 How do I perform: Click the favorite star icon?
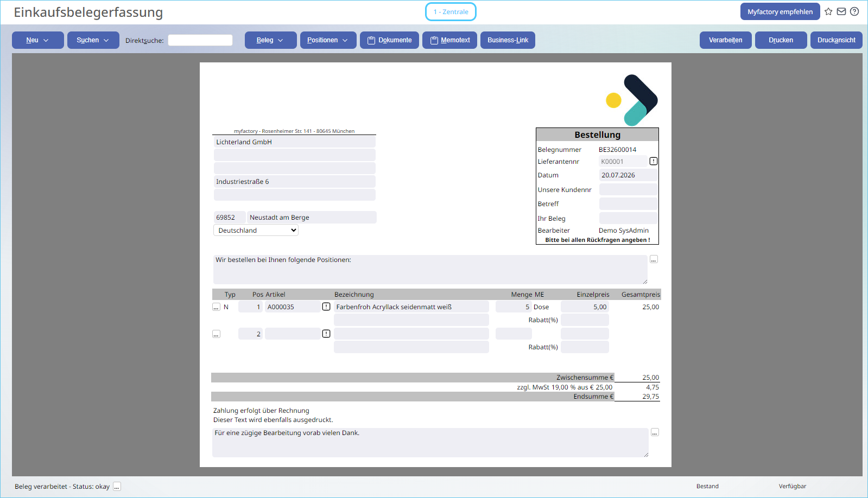(828, 11)
